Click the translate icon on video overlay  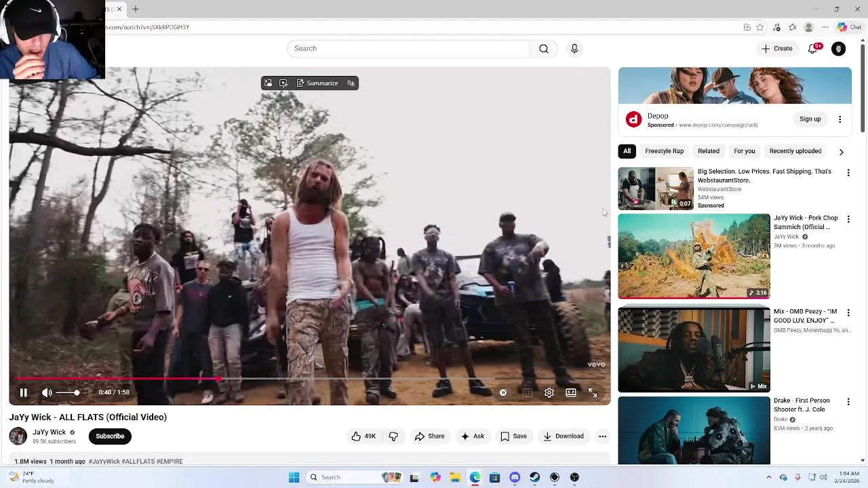351,83
